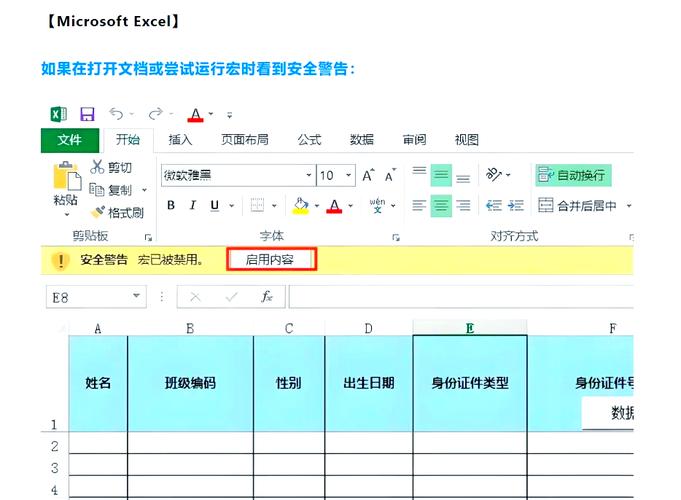The image size is (681, 500).
Task: Toggle middle vertical alignment
Action: click(x=441, y=175)
